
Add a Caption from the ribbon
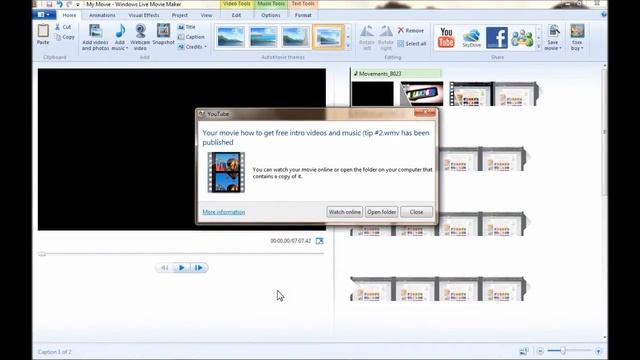coord(191,37)
